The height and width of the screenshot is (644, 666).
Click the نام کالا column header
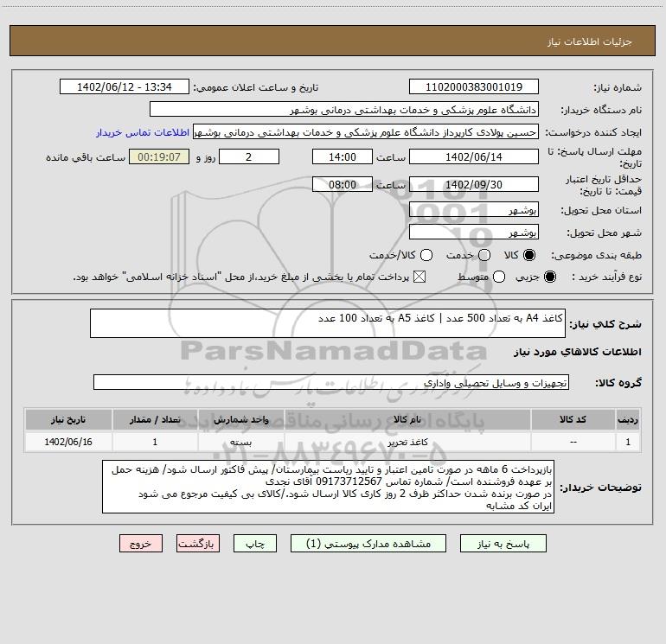[x=407, y=419]
